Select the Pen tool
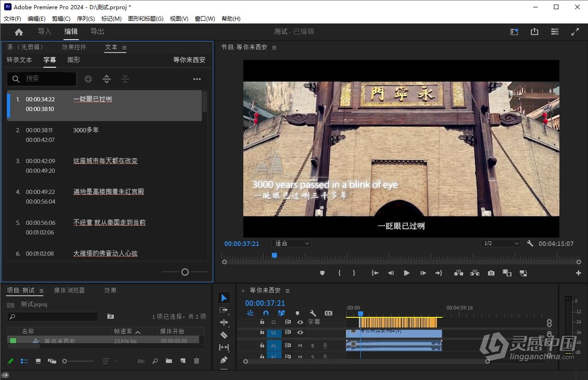 tap(224, 360)
